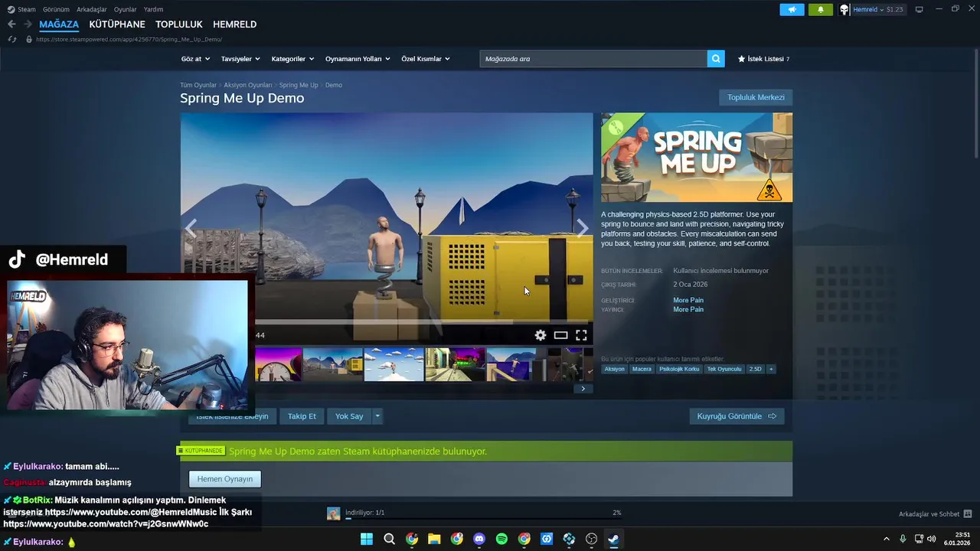Select the snowy sky screenshot thumbnail
This screenshot has width=980, height=551.
394,364
